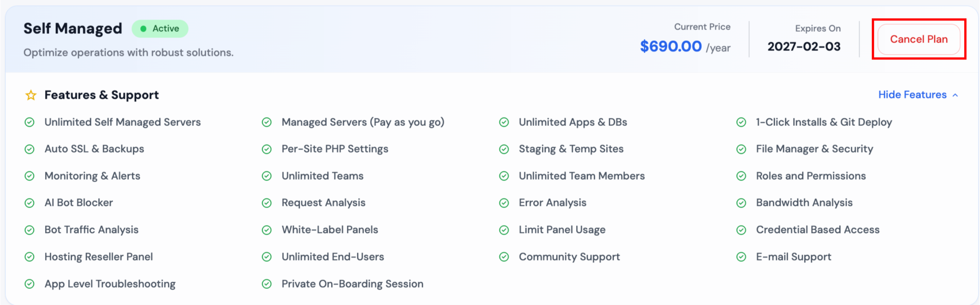Click check icon beside AI Bot Blocker

30,203
